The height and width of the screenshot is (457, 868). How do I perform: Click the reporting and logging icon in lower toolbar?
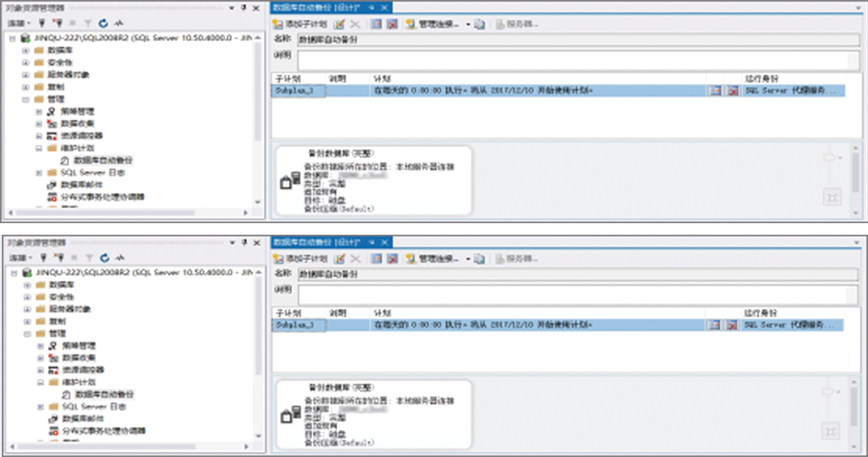tap(479, 259)
